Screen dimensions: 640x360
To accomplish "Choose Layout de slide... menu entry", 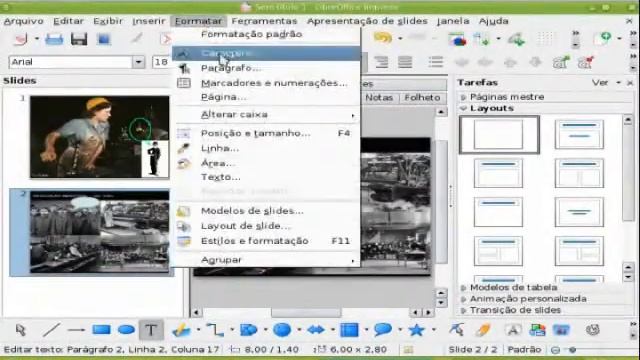I will pos(266,226).
